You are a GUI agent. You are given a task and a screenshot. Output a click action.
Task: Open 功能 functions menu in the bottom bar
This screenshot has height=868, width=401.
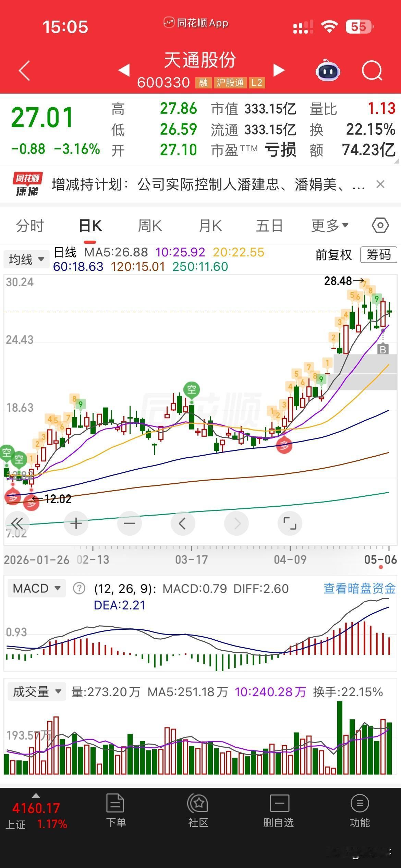pos(360,812)
